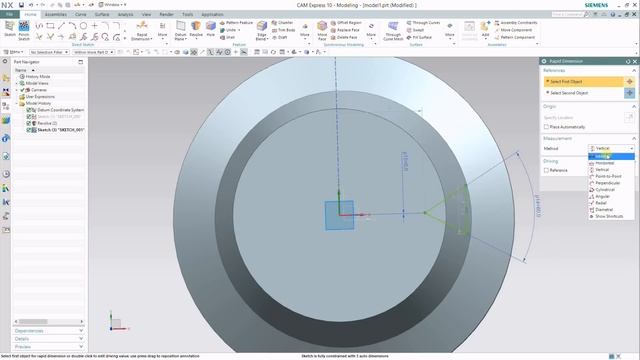Switch to the Render ribbon tab

pos(166,14)
